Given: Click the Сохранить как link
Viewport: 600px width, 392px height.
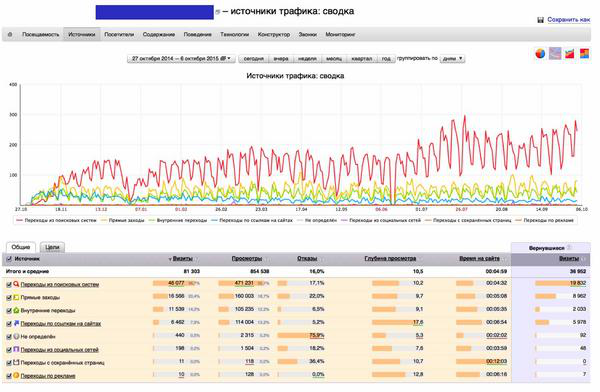Looking at the screenshot, I should (x=569, y=20).
